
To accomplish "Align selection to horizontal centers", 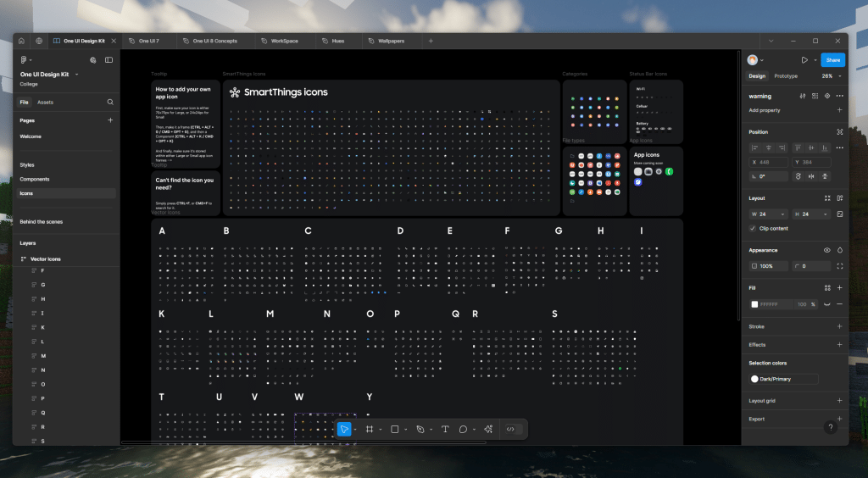I will coord(768,147).
